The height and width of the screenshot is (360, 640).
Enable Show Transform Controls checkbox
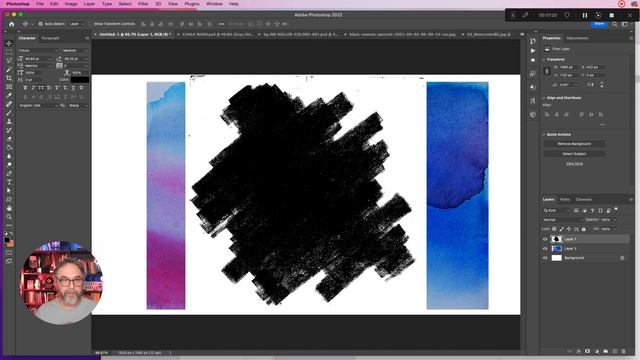(x=91, y=24)
